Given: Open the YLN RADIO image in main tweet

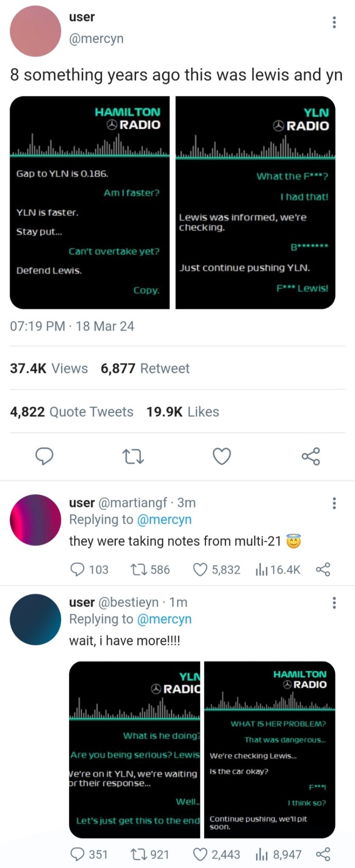Looking at the screenshot, I should [x=256, y=203].
